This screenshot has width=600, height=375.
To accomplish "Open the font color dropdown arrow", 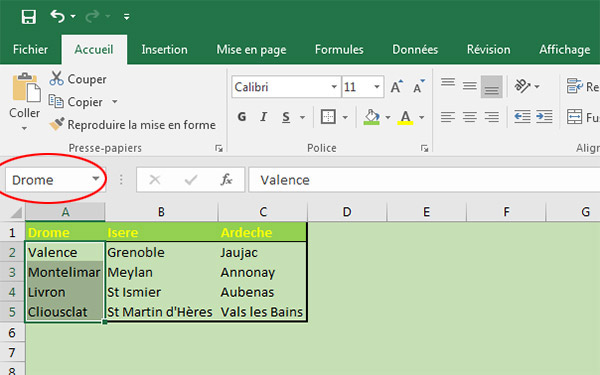I will click(x=422, y=117).
